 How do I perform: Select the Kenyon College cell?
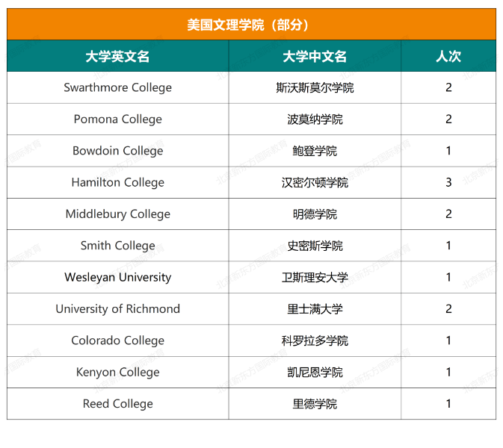click(x=118, y=372)
